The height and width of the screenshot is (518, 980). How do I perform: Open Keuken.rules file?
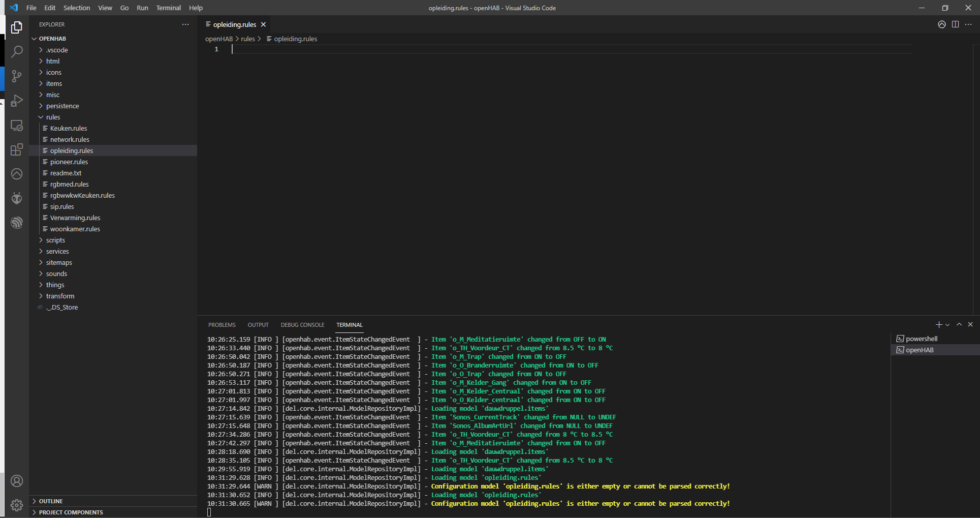[x=113, y=128]
